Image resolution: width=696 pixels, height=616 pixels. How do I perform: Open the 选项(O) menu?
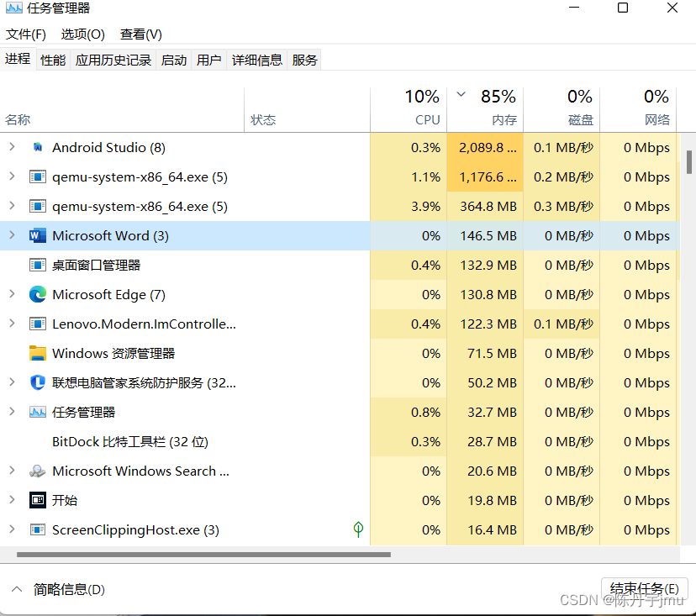82,34
